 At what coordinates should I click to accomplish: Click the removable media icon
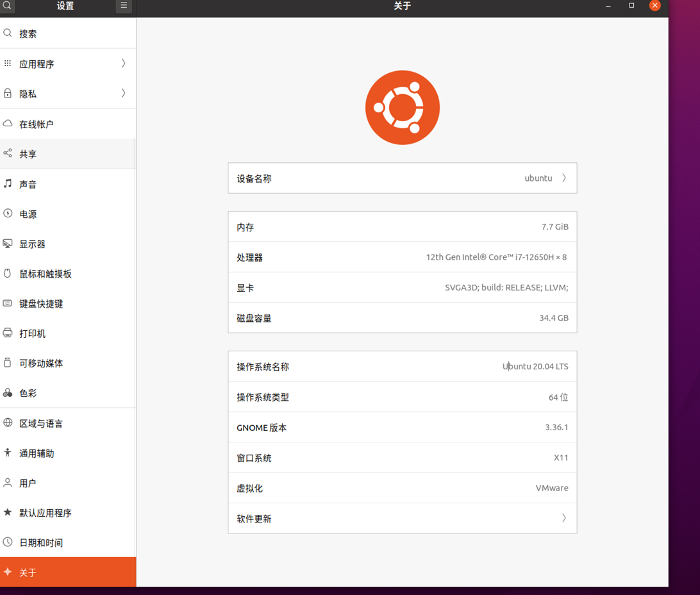click(8, 362)
